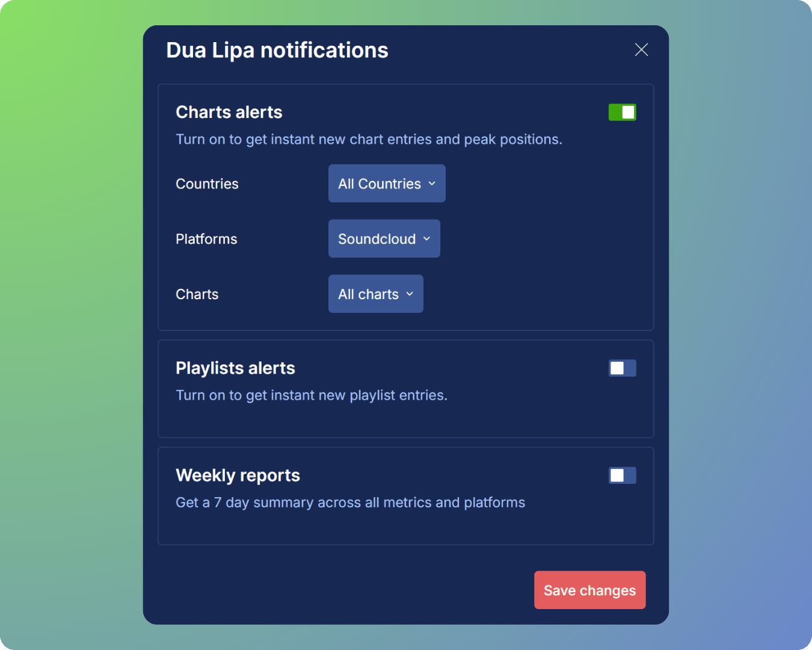The height and width of the screenshot is (650, 812).
Task: Disable the Charts alerts toggle
Action: tap(622, 113)
